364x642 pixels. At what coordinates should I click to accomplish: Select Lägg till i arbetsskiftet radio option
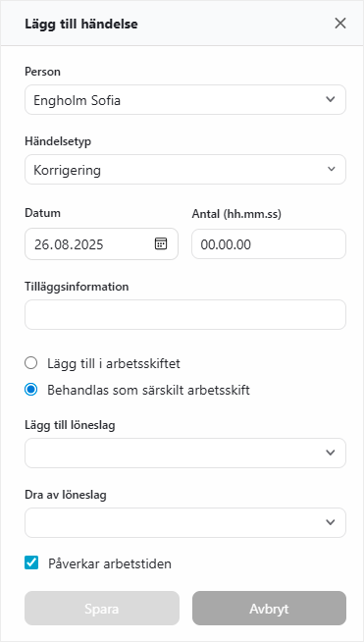pos(30,363)
